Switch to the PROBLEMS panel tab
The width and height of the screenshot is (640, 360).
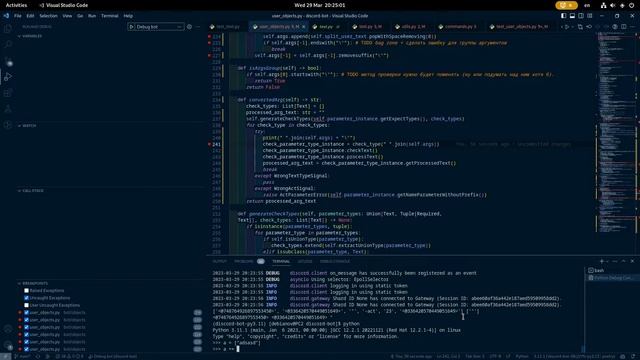(244, 262)
